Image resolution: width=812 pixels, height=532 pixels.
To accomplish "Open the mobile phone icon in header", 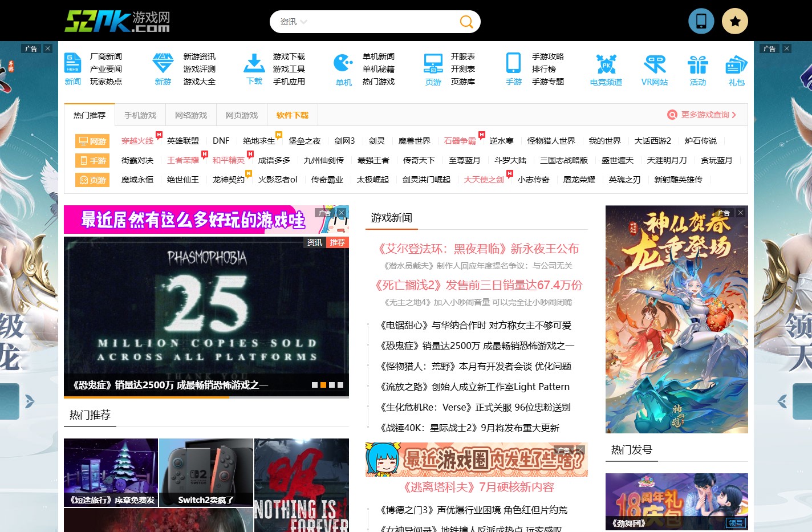I will (x=701, y=21).
